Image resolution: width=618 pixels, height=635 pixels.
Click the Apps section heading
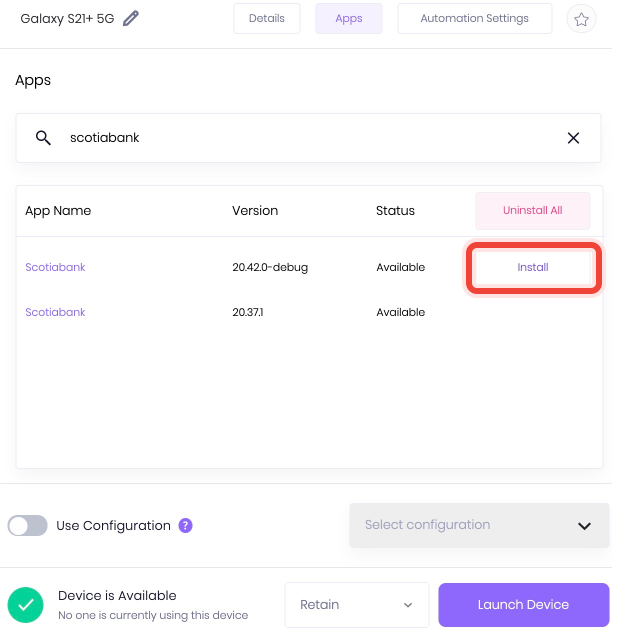(x=33, y=81)
